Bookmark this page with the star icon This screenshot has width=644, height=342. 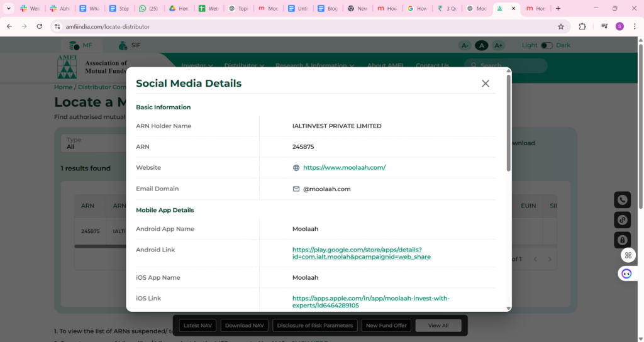tap(560, 26)
